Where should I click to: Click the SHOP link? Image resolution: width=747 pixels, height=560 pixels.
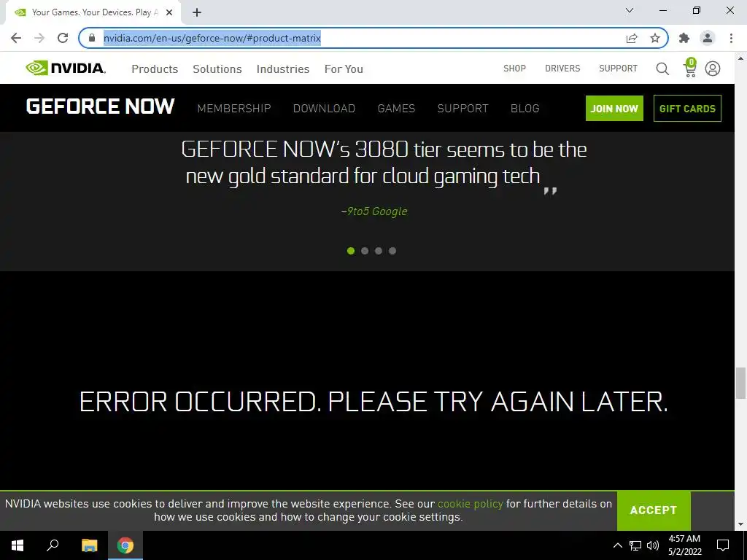[x=514, y=68]
